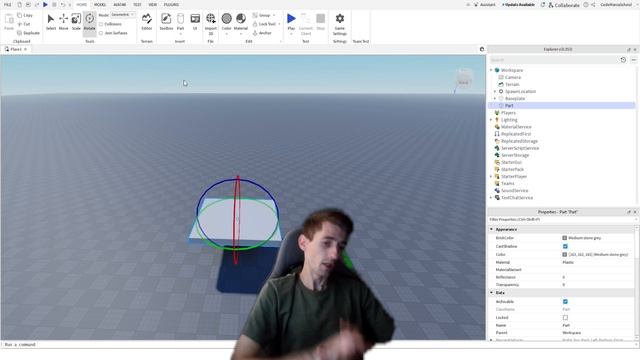Click the BrickColor grey swatch
This screenshot has height=360, width=640.
(564, 238)
